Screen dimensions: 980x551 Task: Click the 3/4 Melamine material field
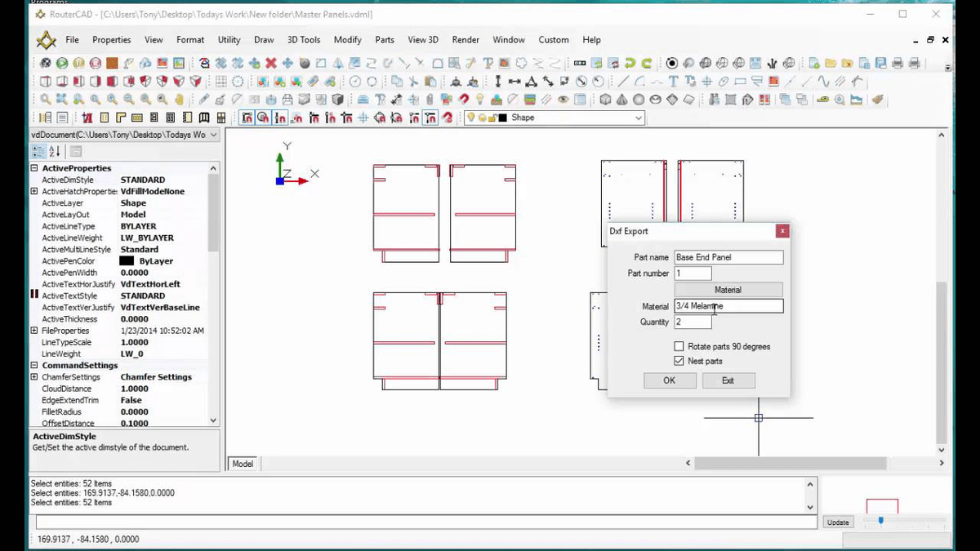(x=728, y=306)
